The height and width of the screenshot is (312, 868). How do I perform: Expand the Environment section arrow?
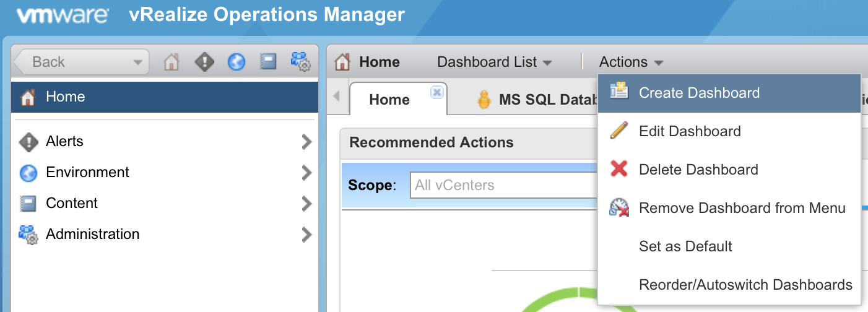pos(306,173)
